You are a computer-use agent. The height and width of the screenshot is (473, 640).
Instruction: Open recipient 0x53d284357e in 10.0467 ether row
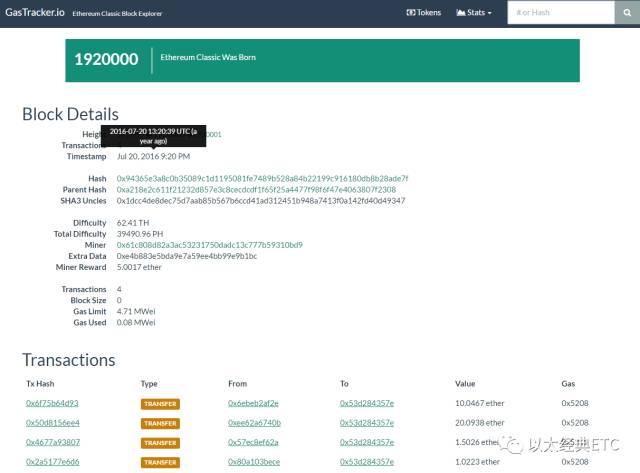click(x=367, y=403)
